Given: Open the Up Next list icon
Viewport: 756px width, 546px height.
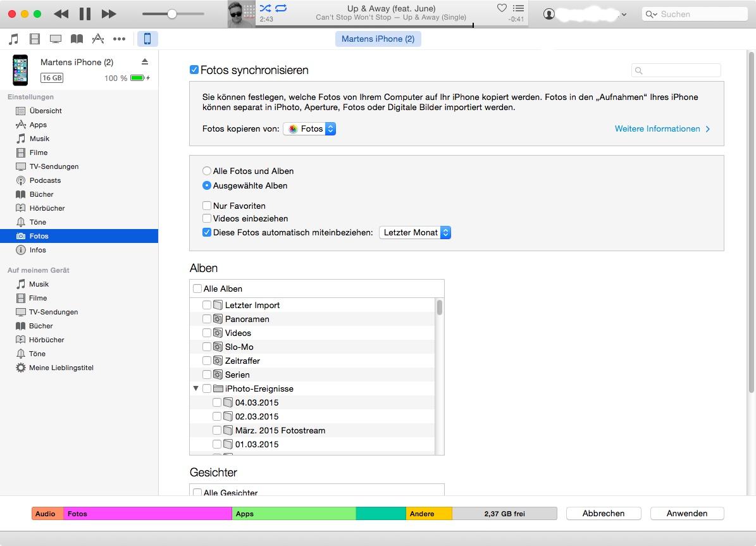Looking at the screenshot, I should (518, 8).
